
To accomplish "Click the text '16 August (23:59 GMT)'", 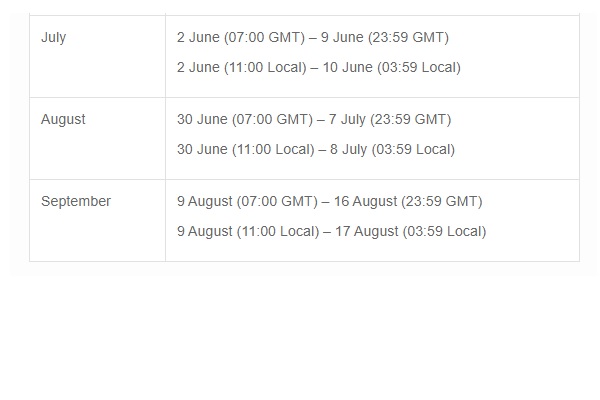I will click(408, 201).
